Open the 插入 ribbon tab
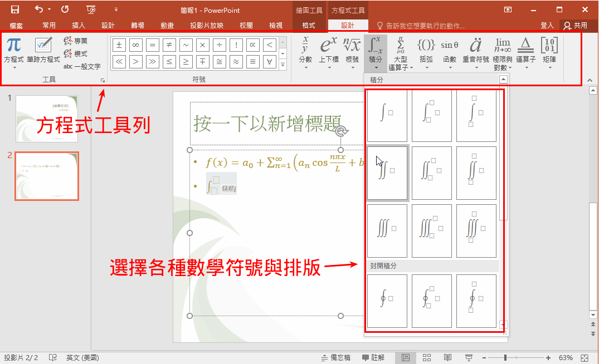 (x=79, y=25)
